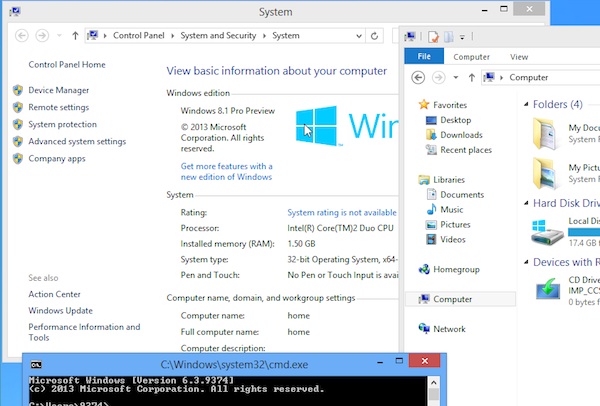
Task: Open Remote settings link
Action: pyautogui.click(x=59, y=107)
